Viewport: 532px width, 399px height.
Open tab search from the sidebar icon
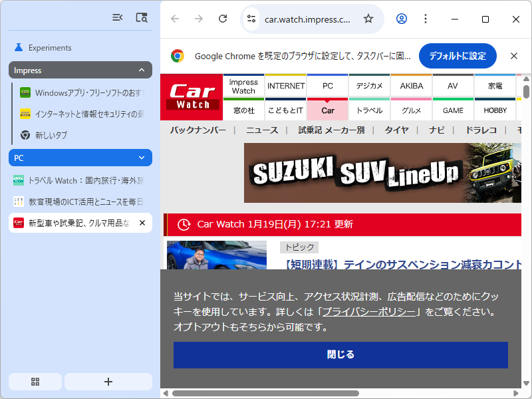[x=141, y=17]
